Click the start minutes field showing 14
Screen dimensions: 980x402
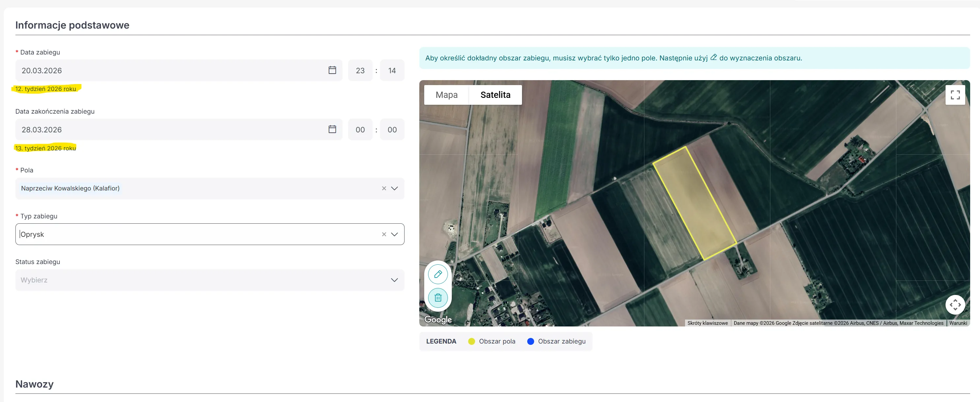392,70
